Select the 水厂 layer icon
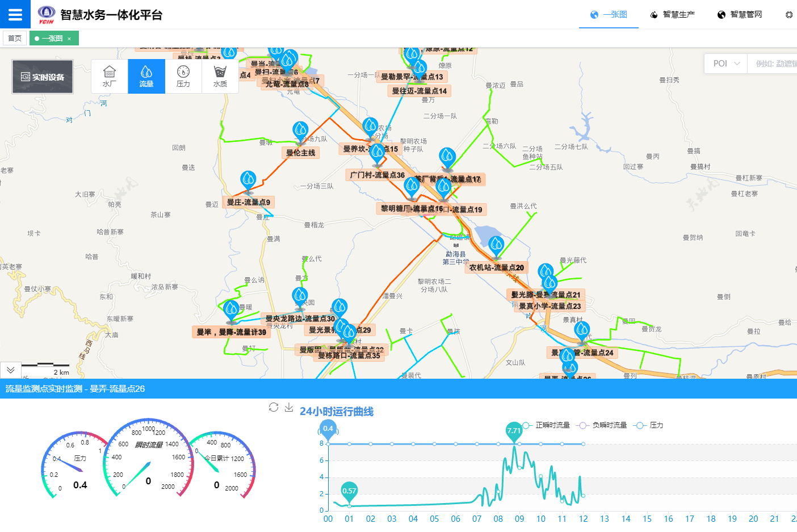Viewport: 797px width, 532px height. (x=110, y=76)
